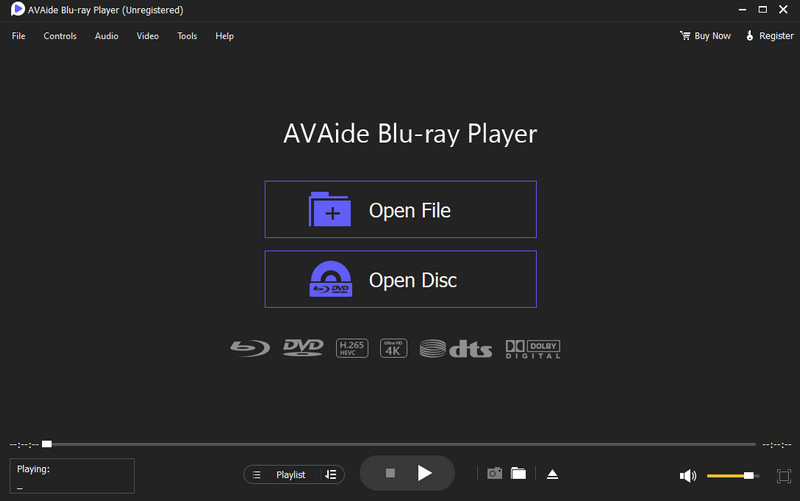Screen dimensions: 800x501
Task: Click the Open File button
Action: [401, 209]
